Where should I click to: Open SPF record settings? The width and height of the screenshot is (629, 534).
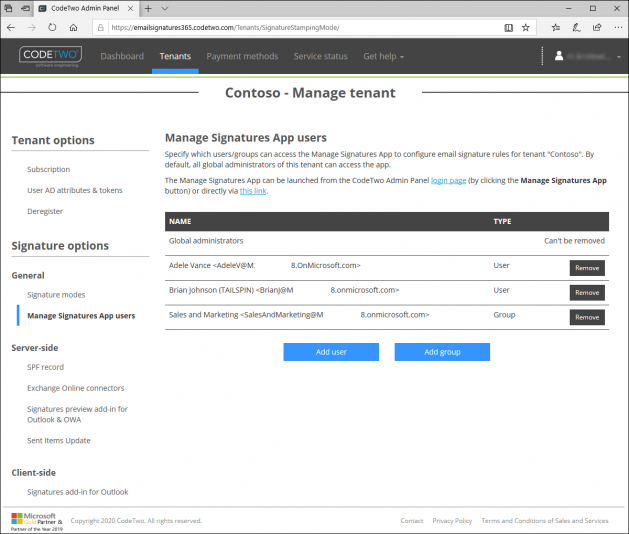[45, 367]
